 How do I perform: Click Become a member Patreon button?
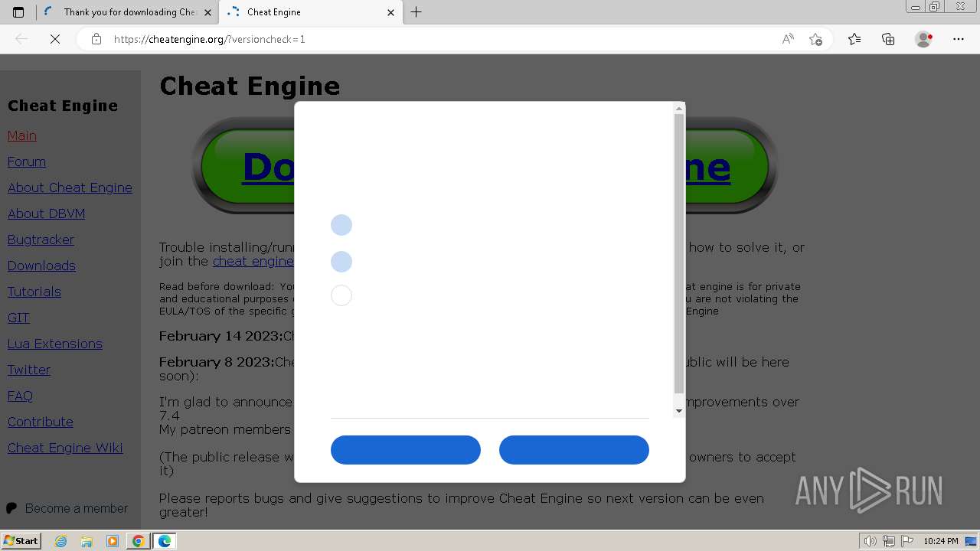pos(67,508)
